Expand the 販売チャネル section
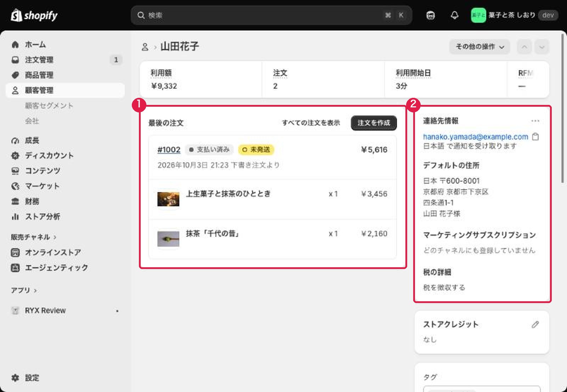The image size is (567, 392). coord(33,237)
